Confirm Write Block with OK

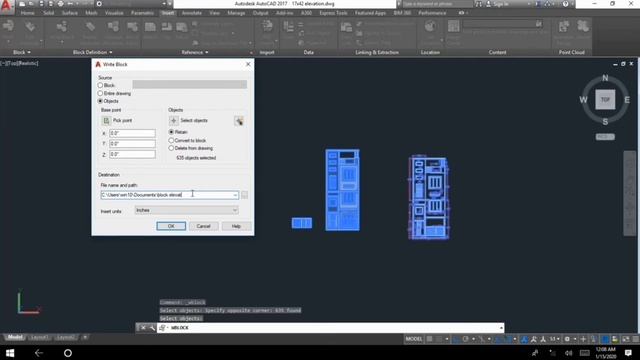click(x=171, y=226)
